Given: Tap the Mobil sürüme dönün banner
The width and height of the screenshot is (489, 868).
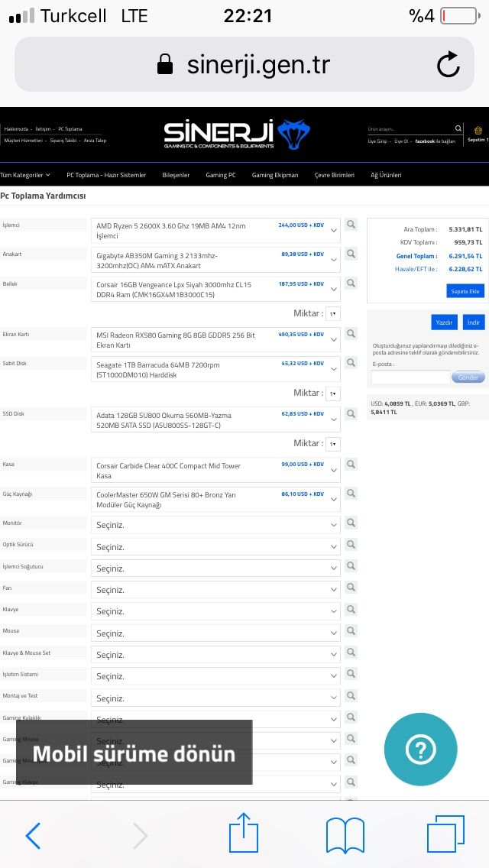Looking at the screenshot, I should point(134,753).
